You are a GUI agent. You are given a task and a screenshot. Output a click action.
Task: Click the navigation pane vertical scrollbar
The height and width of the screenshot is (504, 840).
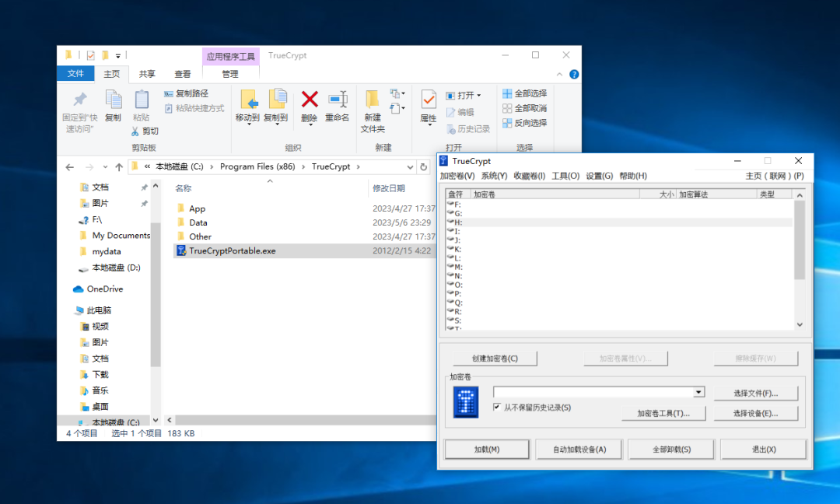pyautogui.click(x=156, y=293)
